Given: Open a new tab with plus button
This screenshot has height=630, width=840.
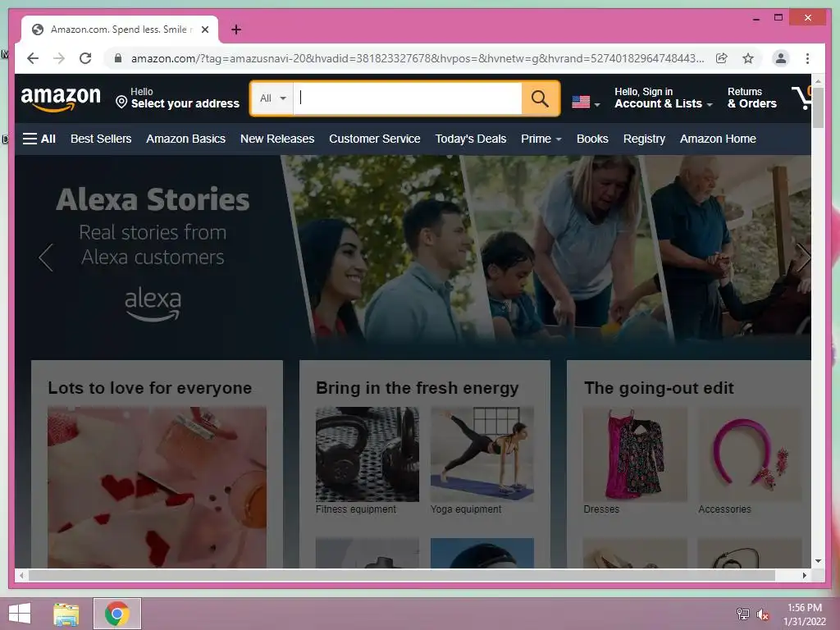Looking at the screenshot, I should (x=236, y=30).
